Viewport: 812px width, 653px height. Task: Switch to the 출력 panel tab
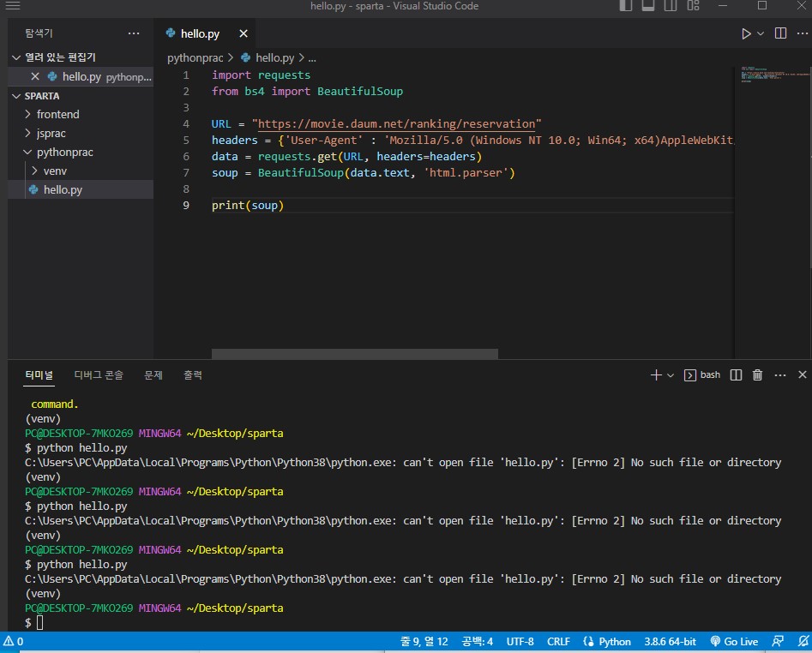[193, 375]
